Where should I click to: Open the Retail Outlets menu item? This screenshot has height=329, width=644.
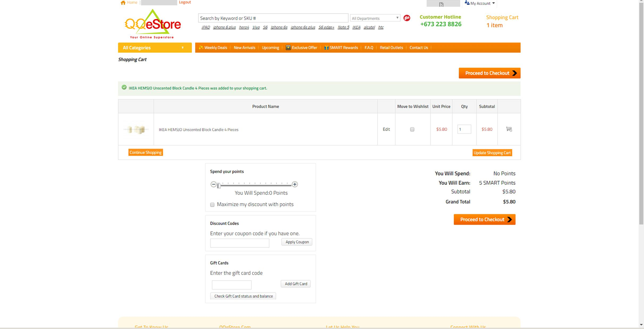(x=391, y=47)
